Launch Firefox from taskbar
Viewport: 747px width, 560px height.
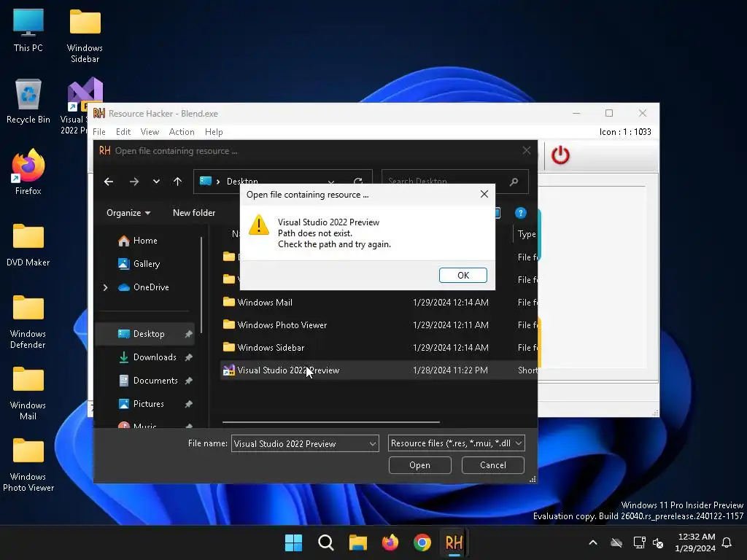[390, 542]
